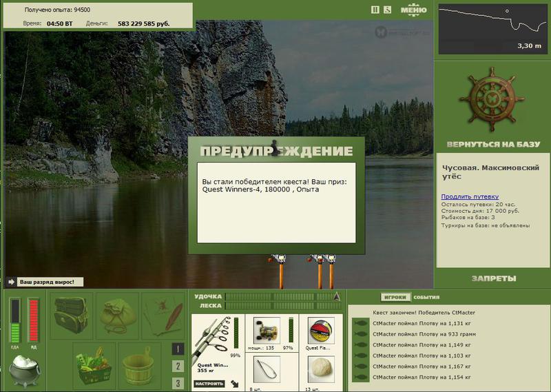Viewport: 551px width, 392px height.
Task: Click the rightmost fishing rod in water
Action: coord(331,271)
